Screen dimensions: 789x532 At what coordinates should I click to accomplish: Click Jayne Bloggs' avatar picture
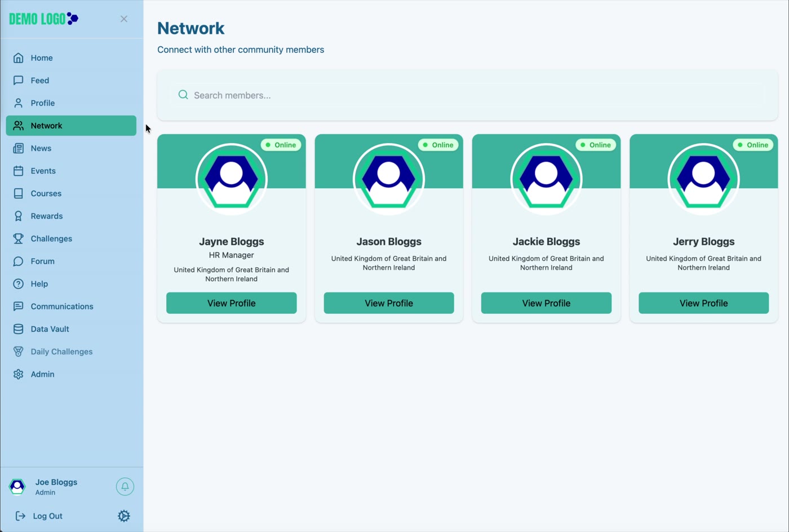pos(232,179)
